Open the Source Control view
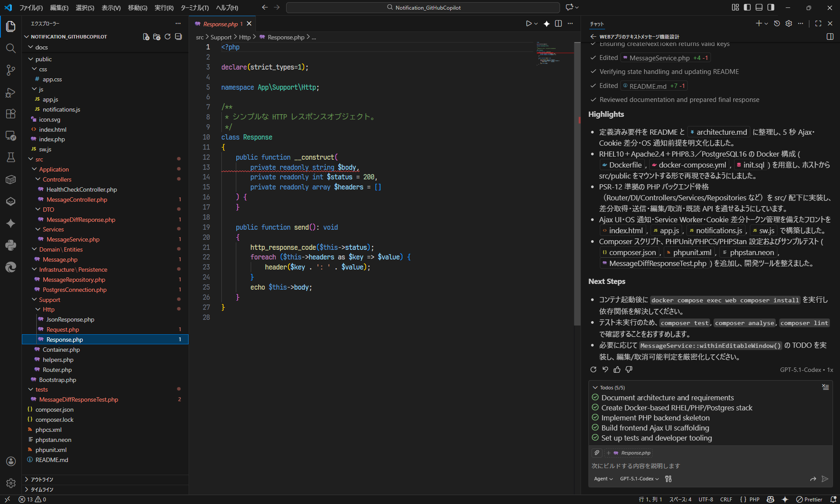The width and height of the screenshot is (840, 504). (10, 70)
